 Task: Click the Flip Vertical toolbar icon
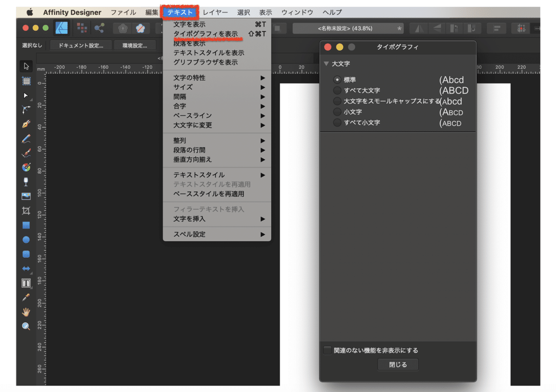(x=436, y=28)
